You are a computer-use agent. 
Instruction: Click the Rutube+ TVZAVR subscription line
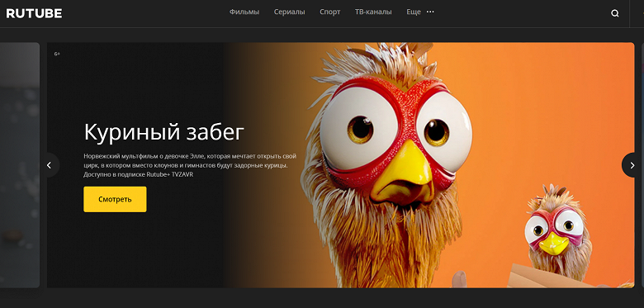[x=139, y=174]
